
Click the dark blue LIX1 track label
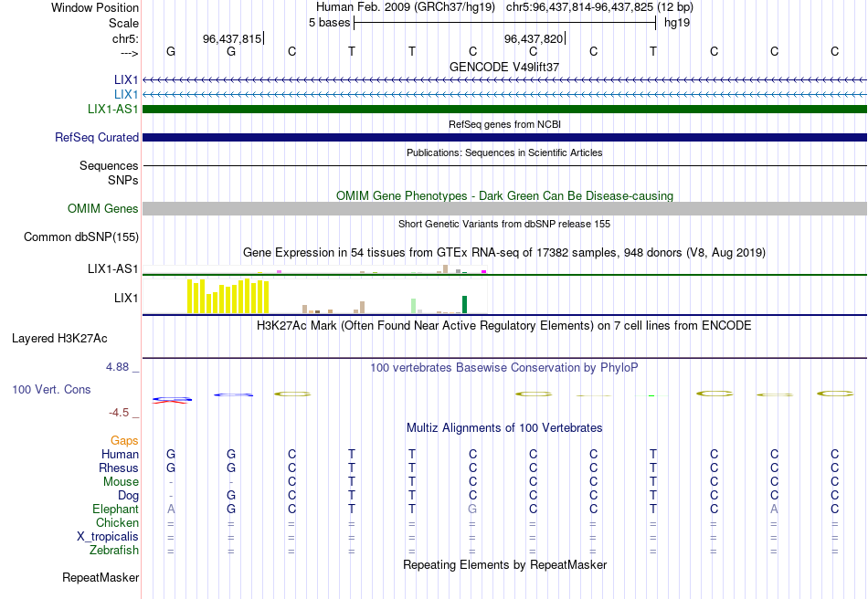tap(126, 79)
